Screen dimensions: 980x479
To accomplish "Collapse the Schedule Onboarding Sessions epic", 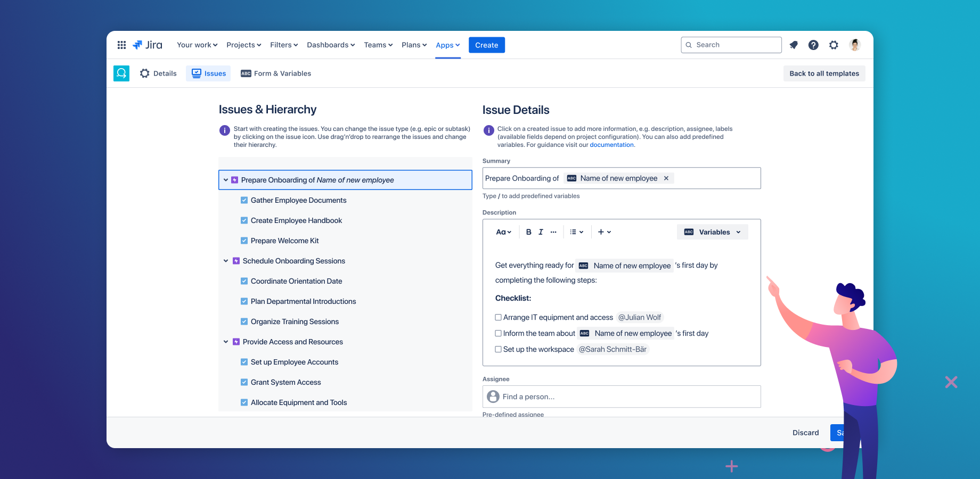I will coord(226,261).
